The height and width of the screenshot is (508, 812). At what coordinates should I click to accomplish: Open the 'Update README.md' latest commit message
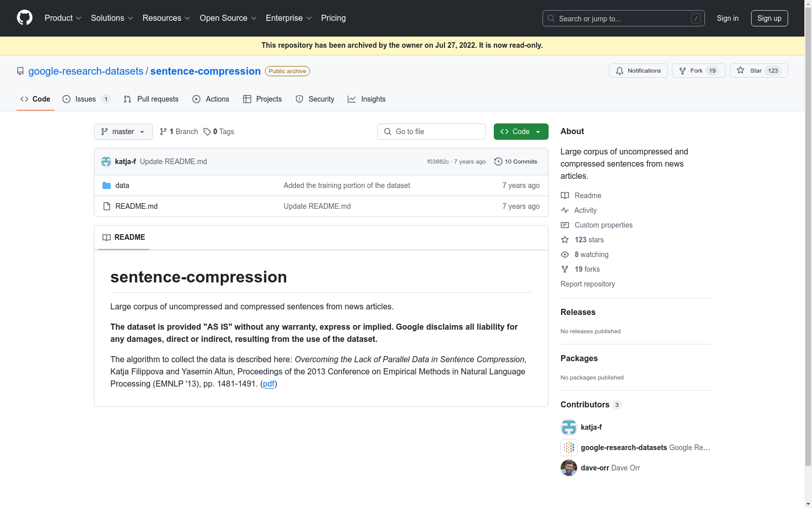coord(174,162)
